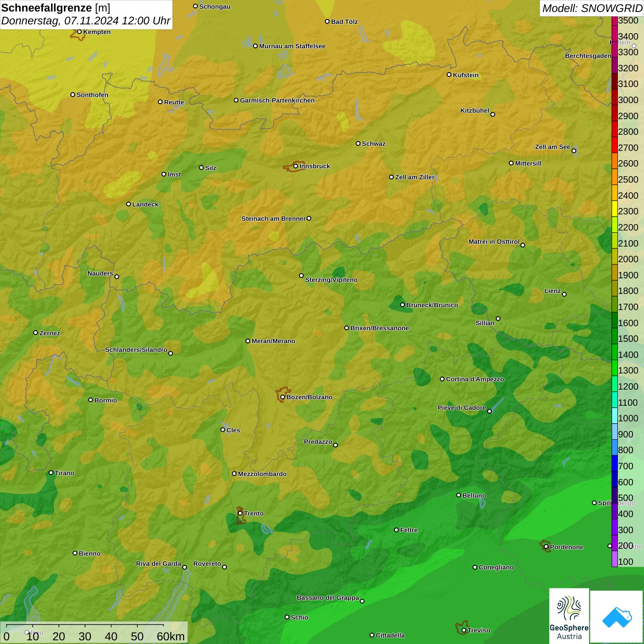Click the 'Cittadella' label

point(390,635)
